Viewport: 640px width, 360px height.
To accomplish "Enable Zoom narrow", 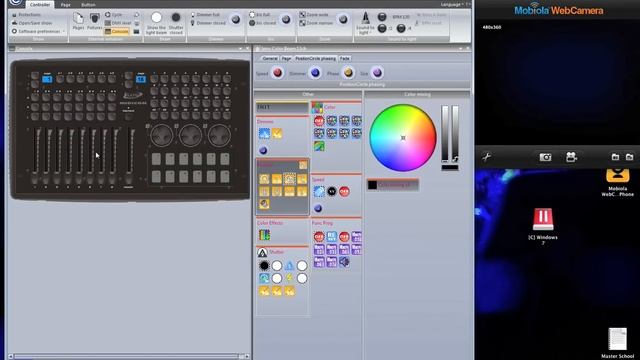I will (316, 23).
